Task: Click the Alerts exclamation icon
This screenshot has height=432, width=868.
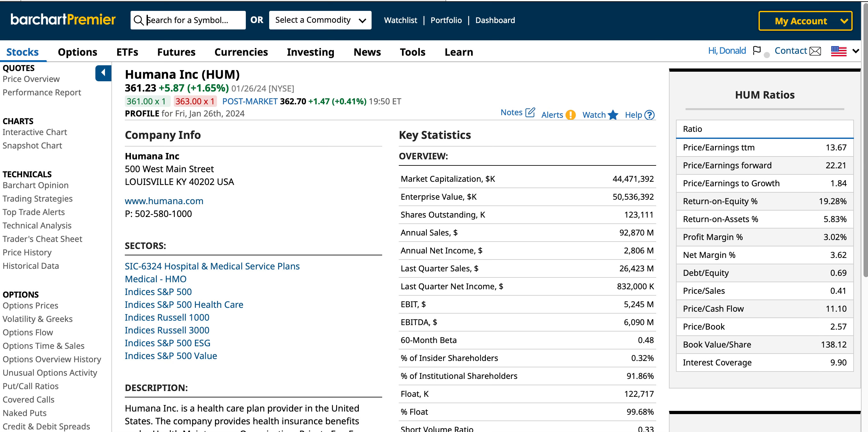Action: [570, 115]
